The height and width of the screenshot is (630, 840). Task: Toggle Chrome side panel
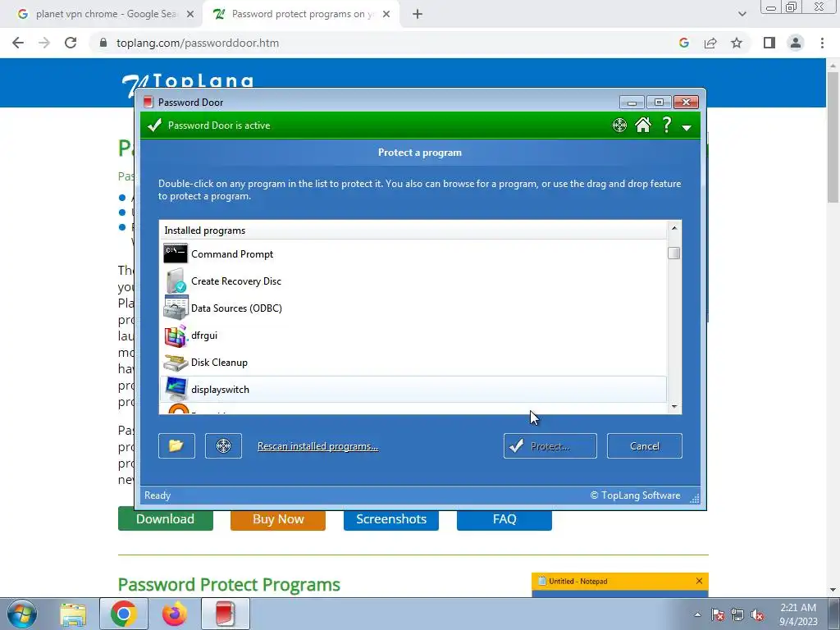click(769, 43)
